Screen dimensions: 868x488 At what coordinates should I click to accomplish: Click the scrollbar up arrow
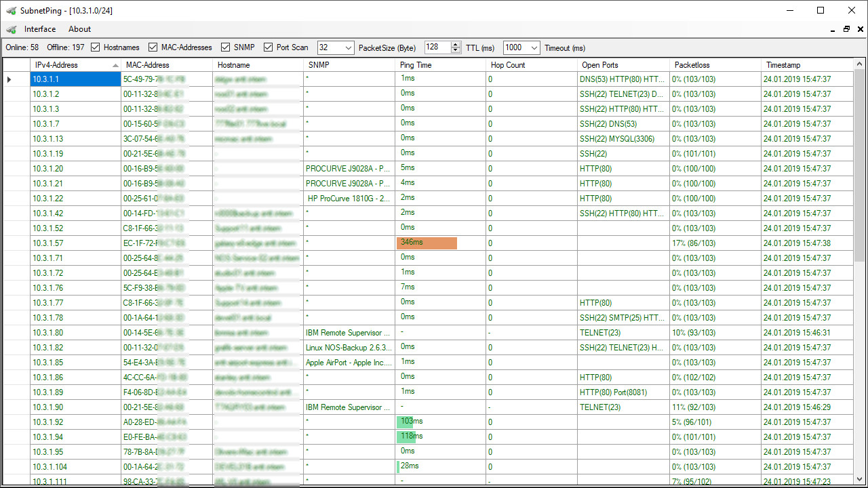(859, 64)
